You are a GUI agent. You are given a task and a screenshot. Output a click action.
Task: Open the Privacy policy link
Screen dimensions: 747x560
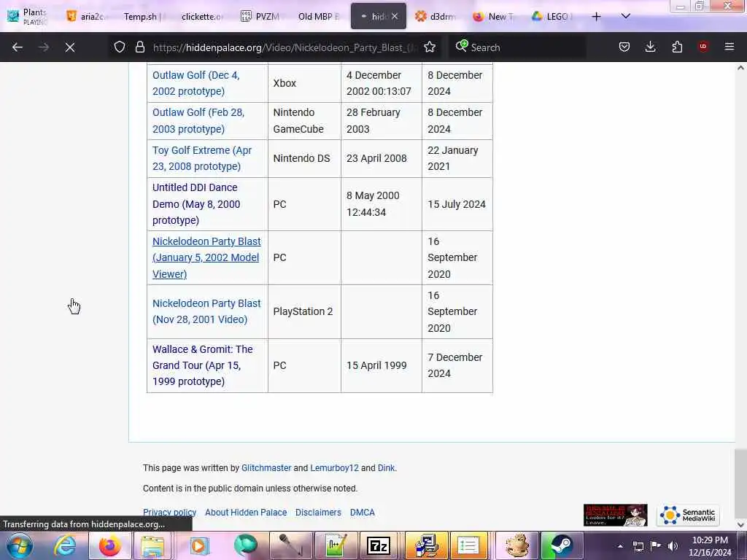click(x=169, y=513)
